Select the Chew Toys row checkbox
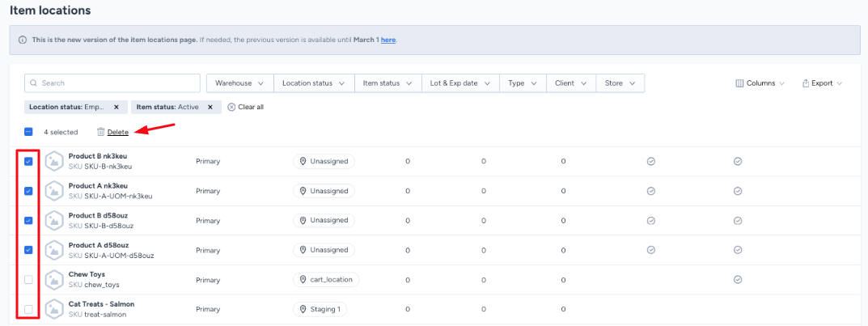Image resolution: width=868 pixels, height=326 pixels. click(29, 280)
